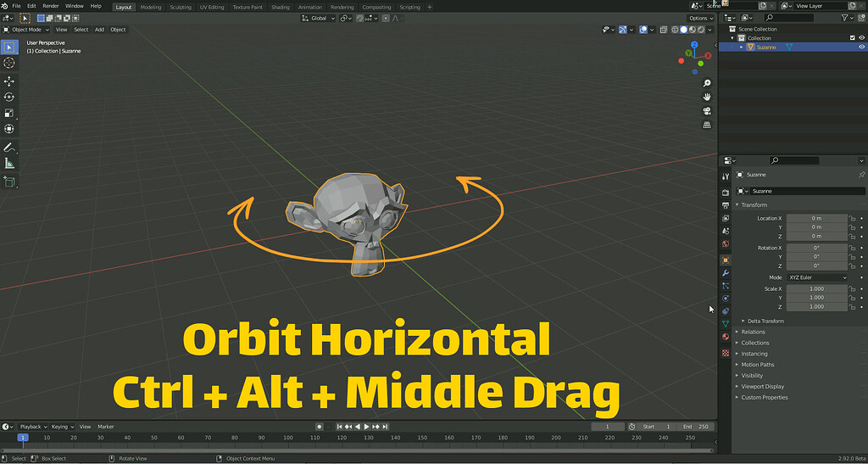This screenshot has height=464, width=868.
Task: Switch to rendered viewport shading
Action: 701,30
